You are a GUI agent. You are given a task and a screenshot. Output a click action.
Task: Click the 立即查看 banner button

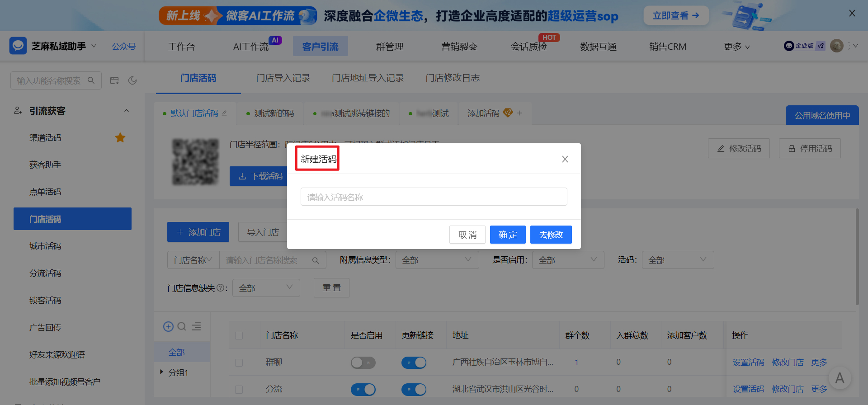(676, 15)
